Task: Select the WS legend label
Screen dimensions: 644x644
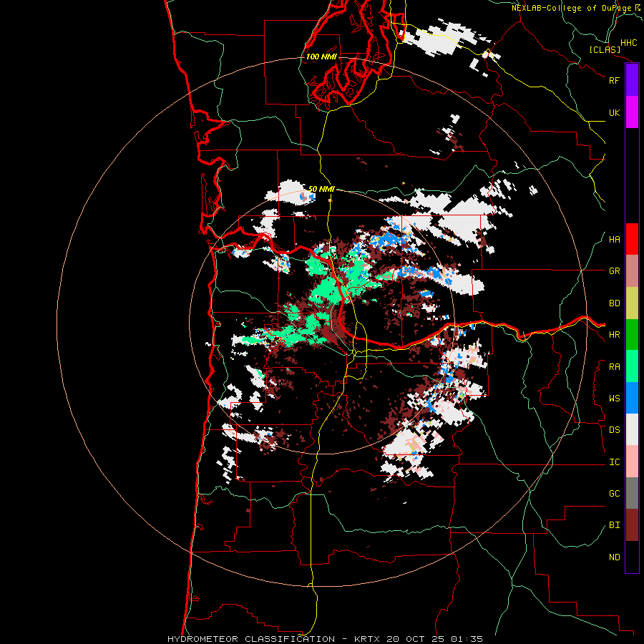Action: coord(614,399)
